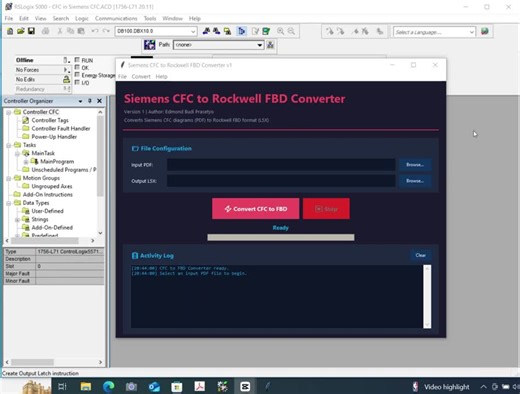Screen dimensions: 520x394
Task: Click the Paste clipboard icon
Action: pos(81,31)
